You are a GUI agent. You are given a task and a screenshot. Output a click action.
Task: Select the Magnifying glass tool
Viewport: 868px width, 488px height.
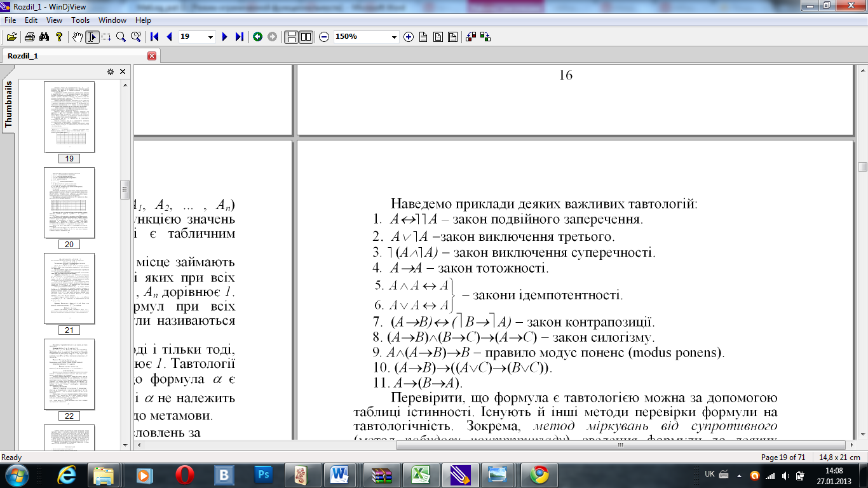[121, 37]
